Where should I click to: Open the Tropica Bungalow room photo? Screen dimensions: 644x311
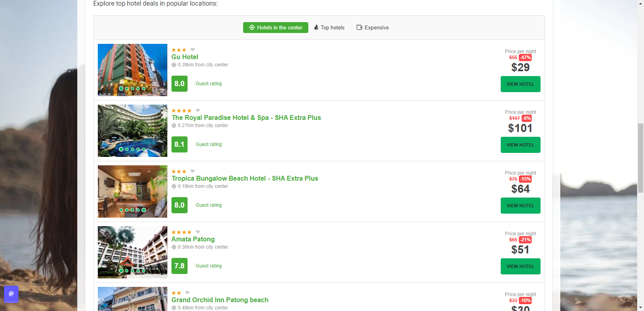click(132, 192)
